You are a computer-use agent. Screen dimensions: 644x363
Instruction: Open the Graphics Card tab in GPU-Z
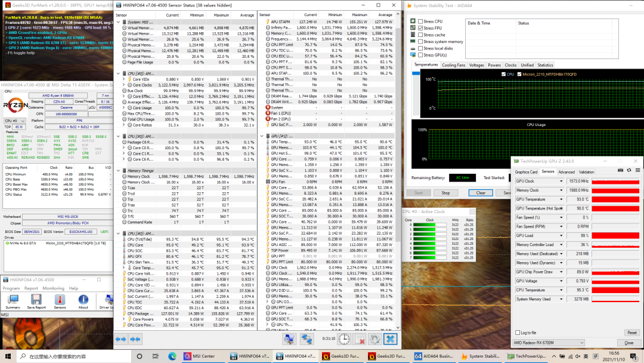[526, 173]
